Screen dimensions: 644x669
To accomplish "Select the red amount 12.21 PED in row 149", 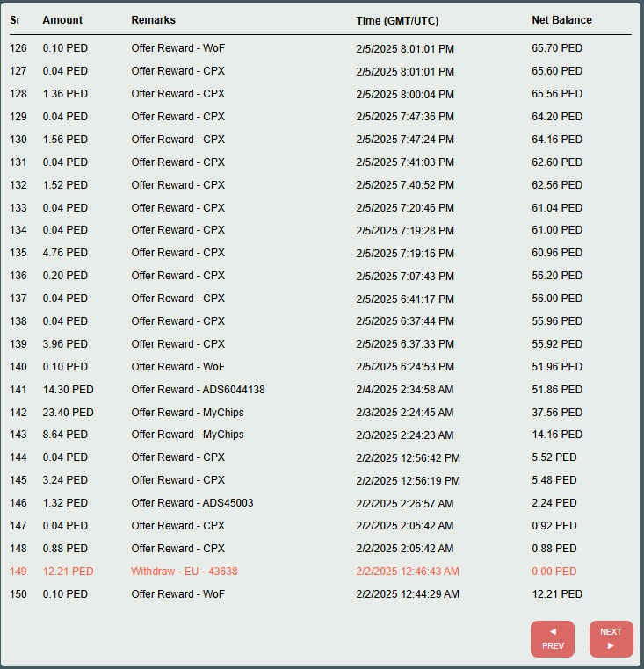I will point(69,572).
